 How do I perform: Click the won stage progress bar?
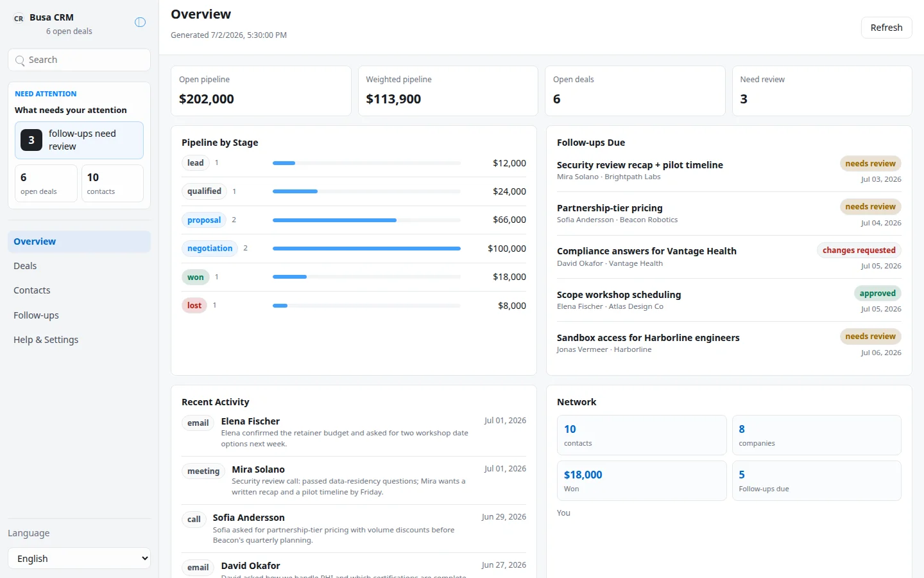[366, 277]
